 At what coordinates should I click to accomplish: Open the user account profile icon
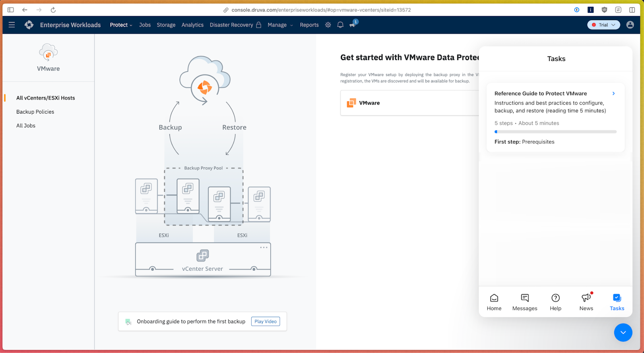630,25
